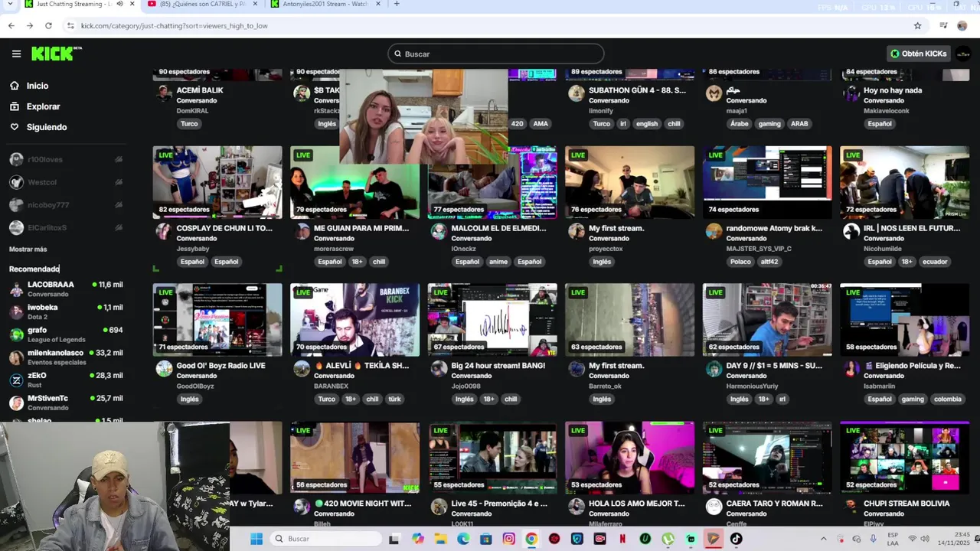
Task: Go back in the browser
Action: (x=11, y=25)
